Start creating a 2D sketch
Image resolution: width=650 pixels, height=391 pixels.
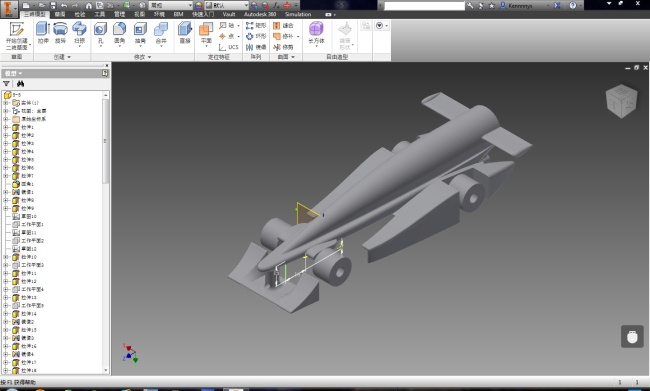click(x=17, y=36)
